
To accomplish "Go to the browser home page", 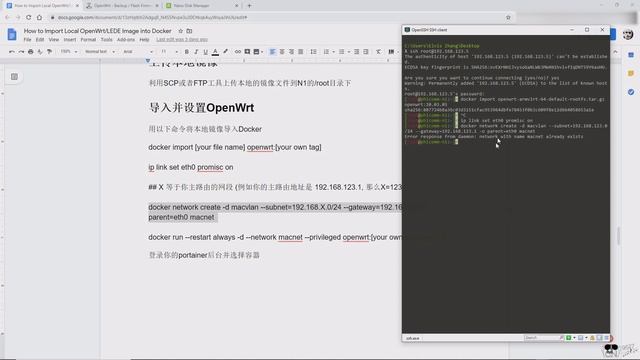I will click(x=39, y=18).
